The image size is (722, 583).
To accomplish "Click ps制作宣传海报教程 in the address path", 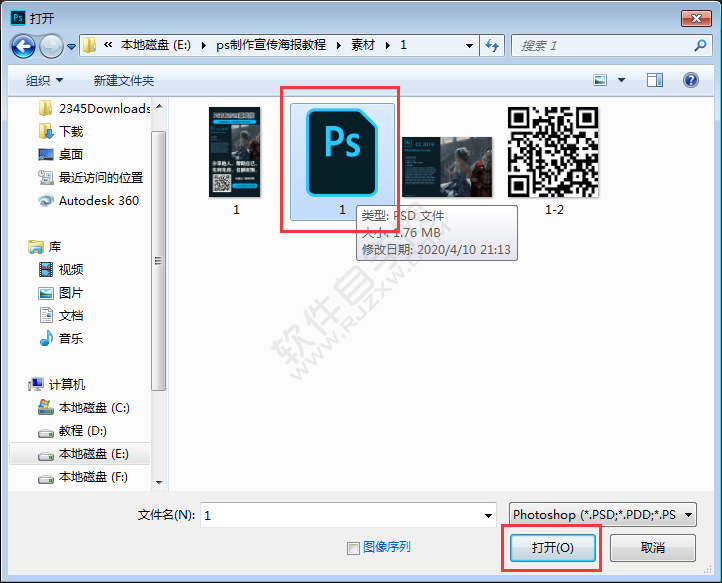I will (x=271, y=45).
